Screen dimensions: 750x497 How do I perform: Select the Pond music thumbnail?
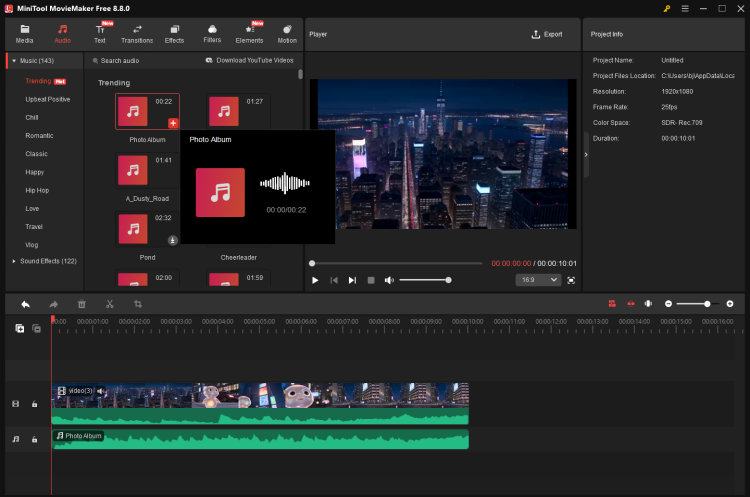(133, 229)
